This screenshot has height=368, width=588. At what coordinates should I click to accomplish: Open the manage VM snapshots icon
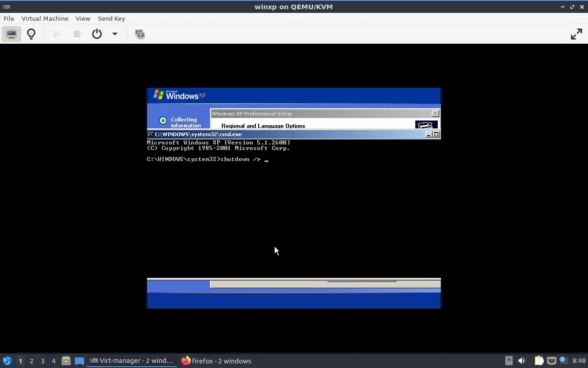click(x=140, y=34)
